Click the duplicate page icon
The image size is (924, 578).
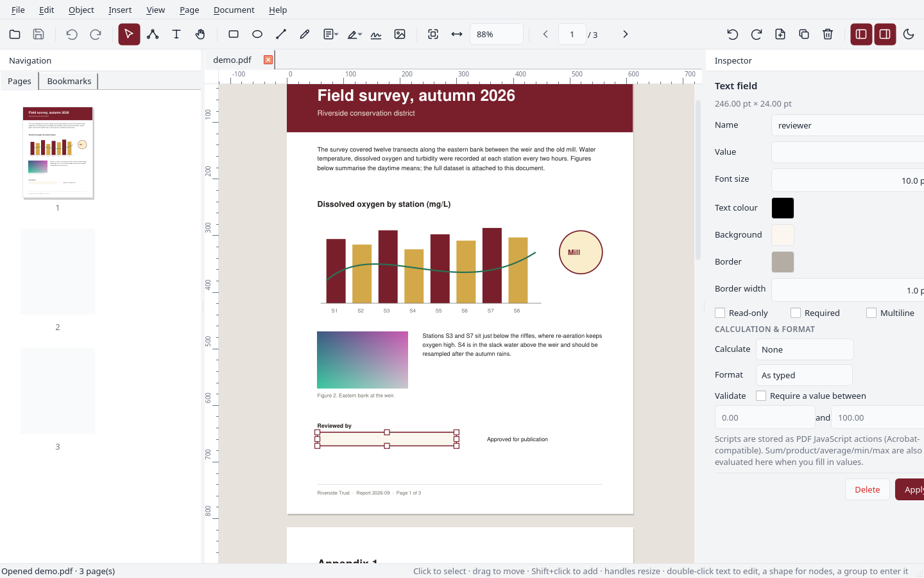(804, 34)
